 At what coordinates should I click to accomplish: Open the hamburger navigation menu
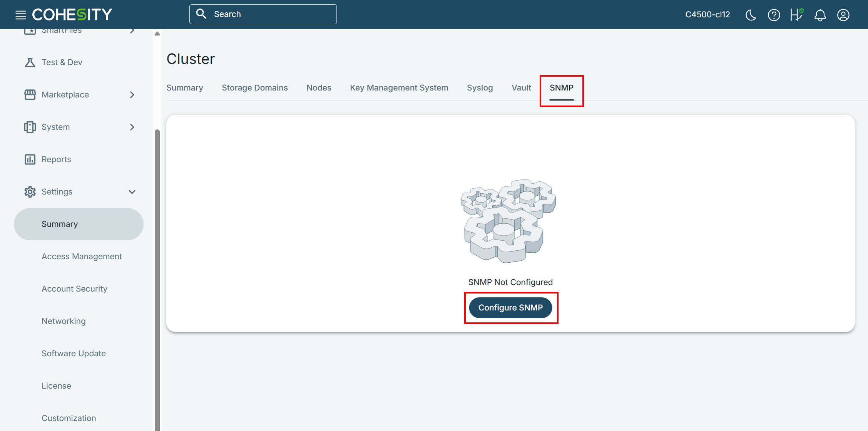20,15
